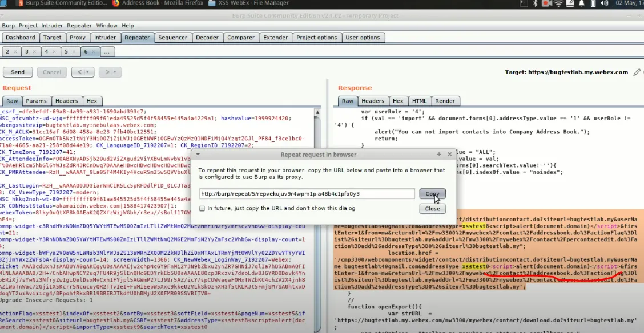The width and height of the screenshot is (644, 333).
Task: Click the Firefox icon in the taskbar
Action: tap(116, 3)
